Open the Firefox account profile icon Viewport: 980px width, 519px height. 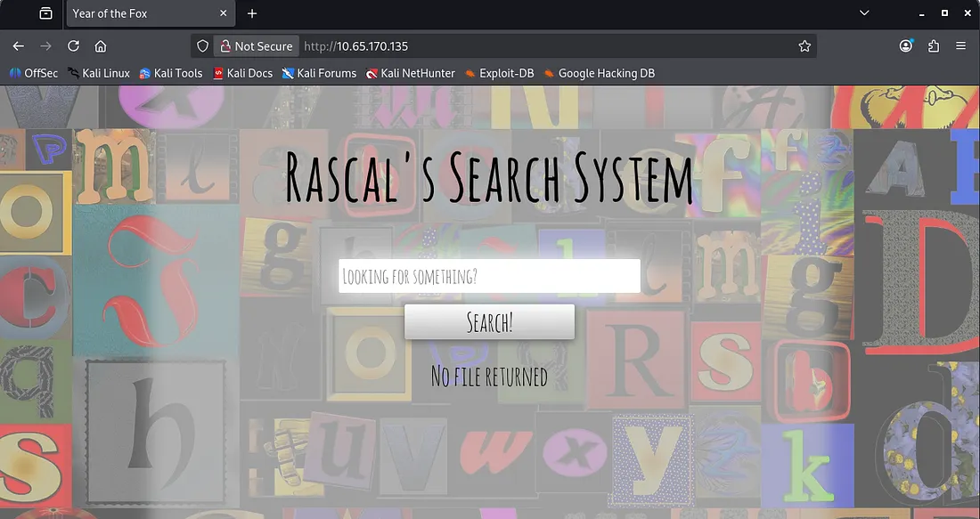click(906, 46)
